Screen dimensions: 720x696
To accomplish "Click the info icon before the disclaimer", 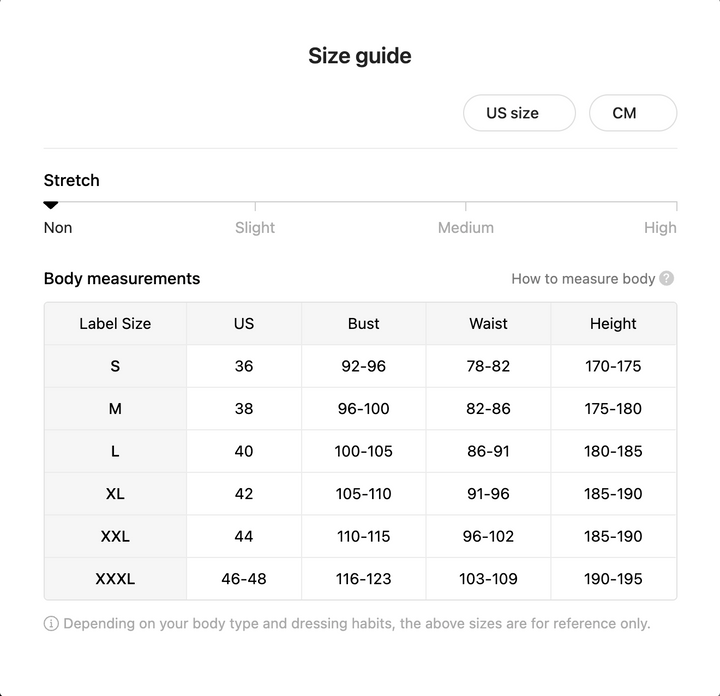I will (51, 623).
